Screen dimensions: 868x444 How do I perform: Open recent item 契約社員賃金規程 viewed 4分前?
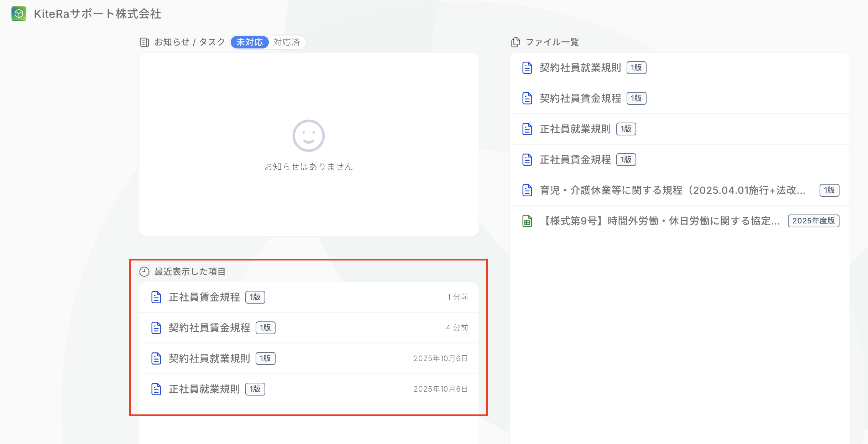click(209, 328)
